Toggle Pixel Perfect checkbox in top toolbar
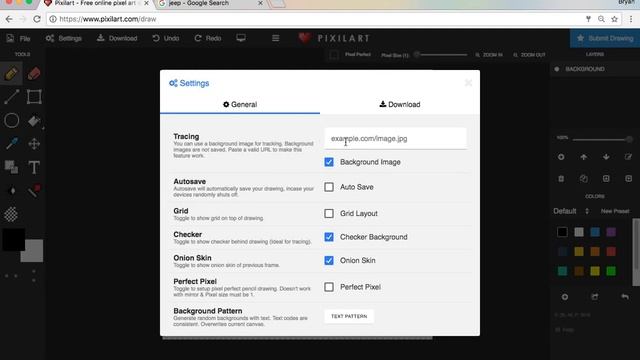Screen dimensions: 640x360 pos(334,55)
